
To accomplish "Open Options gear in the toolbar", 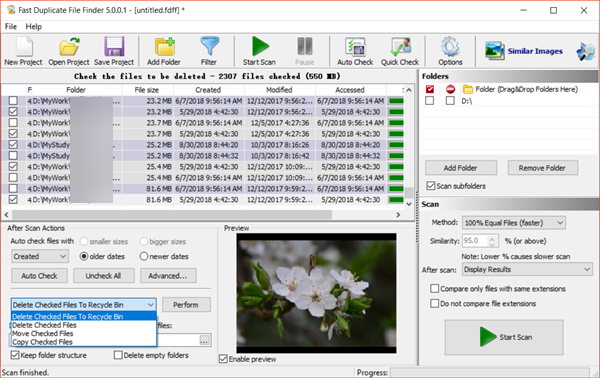I will pos(450,51).
